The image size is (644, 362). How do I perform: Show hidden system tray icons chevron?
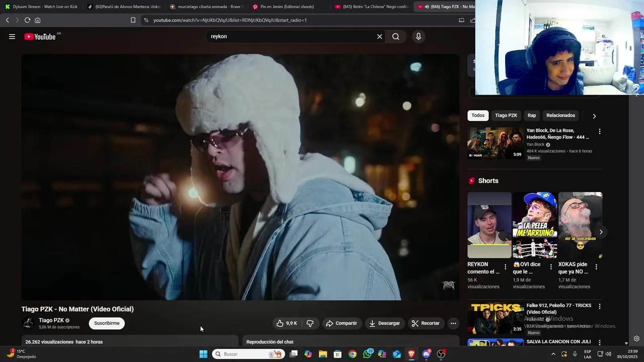pyautogui.click(x=553, y=354)
